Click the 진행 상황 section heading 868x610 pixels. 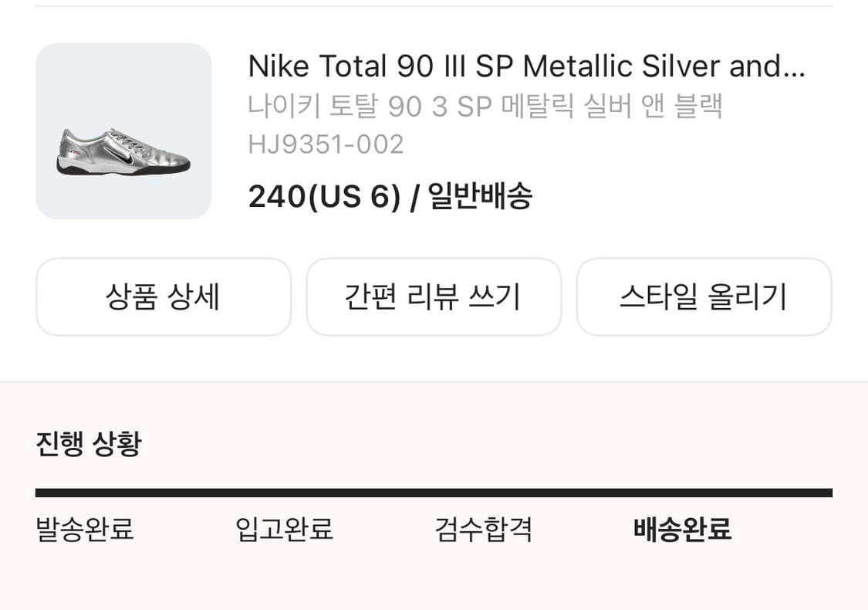[88, 444]
